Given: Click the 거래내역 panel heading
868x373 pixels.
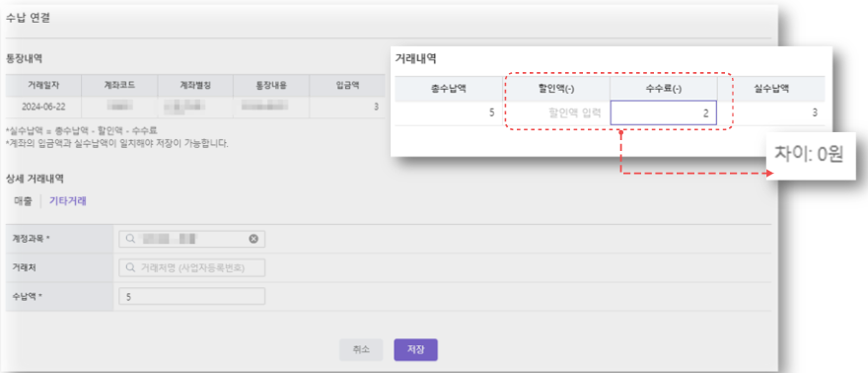Looking at the screenshot, I should 415,57.
